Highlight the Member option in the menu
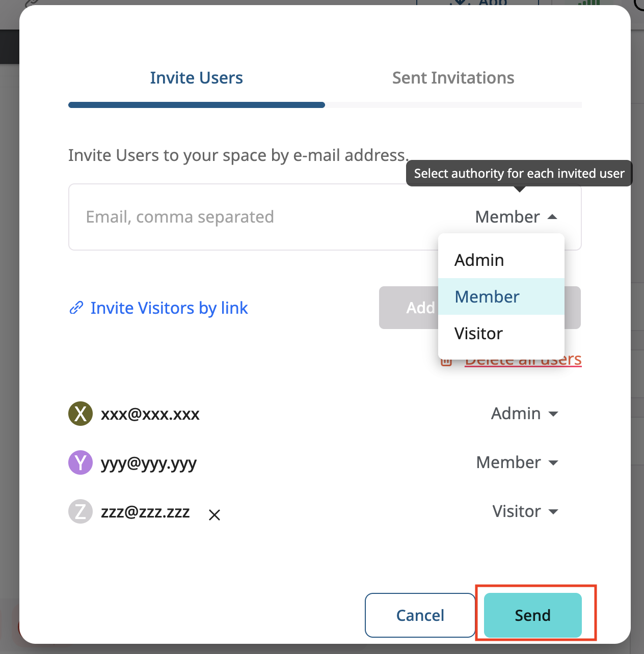The height and width of the screenshot is (654, 644). (487, 296)
